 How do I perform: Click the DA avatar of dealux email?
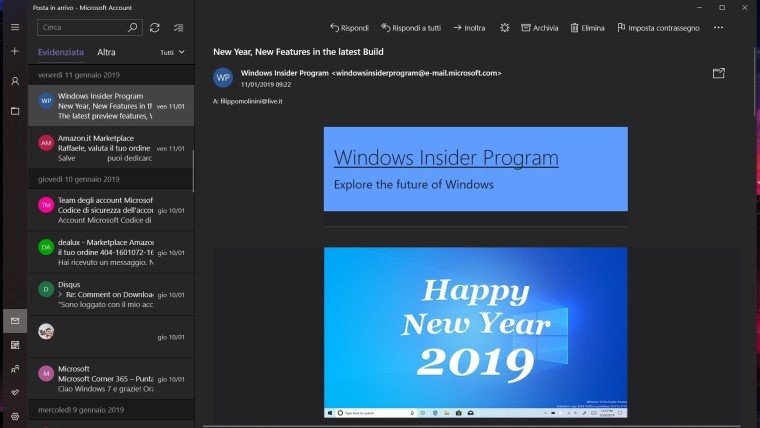coord(46,247)
